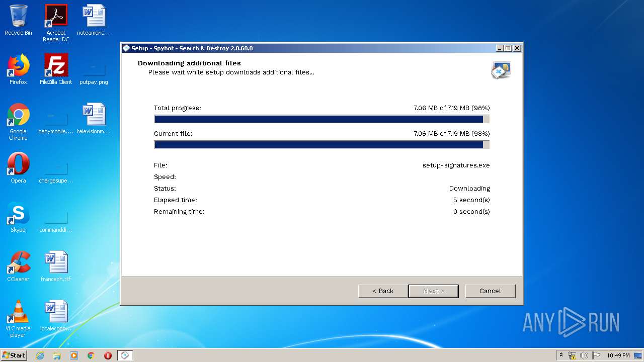Open Windows Media Player on the taskbar
644x362 pixels.
tap(74, 355)
